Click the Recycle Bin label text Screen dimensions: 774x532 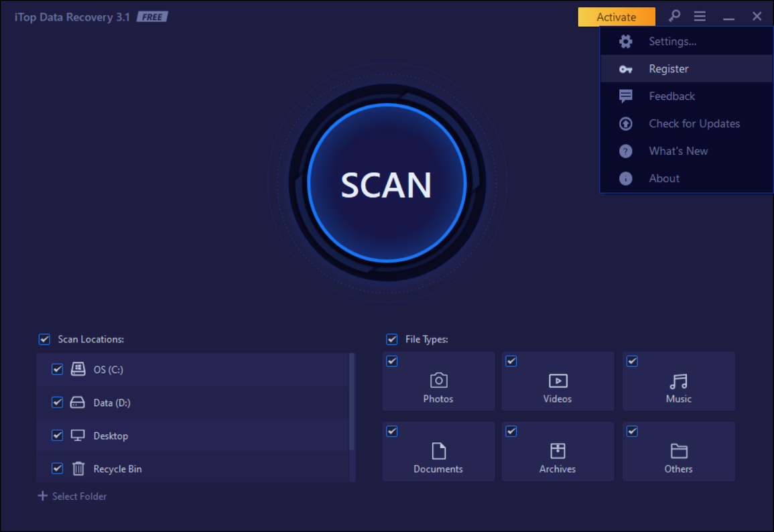click(x=117, y=469)
